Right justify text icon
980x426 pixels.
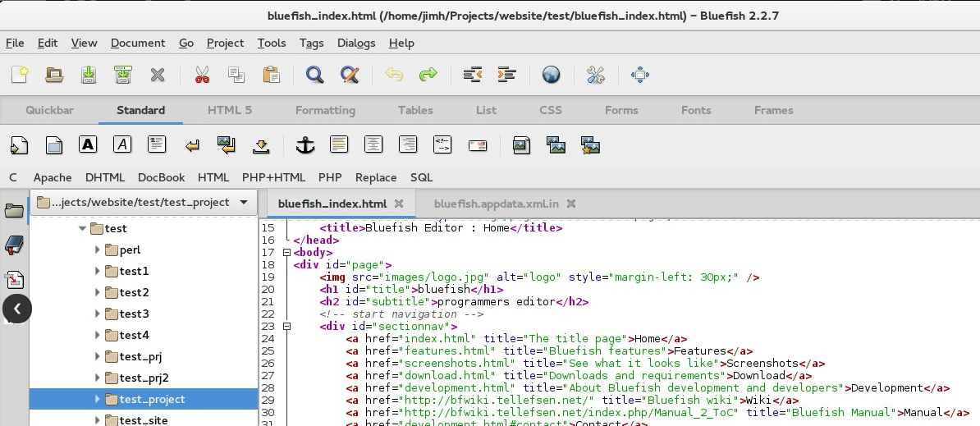pyautogui.click(x=408, y=145)
